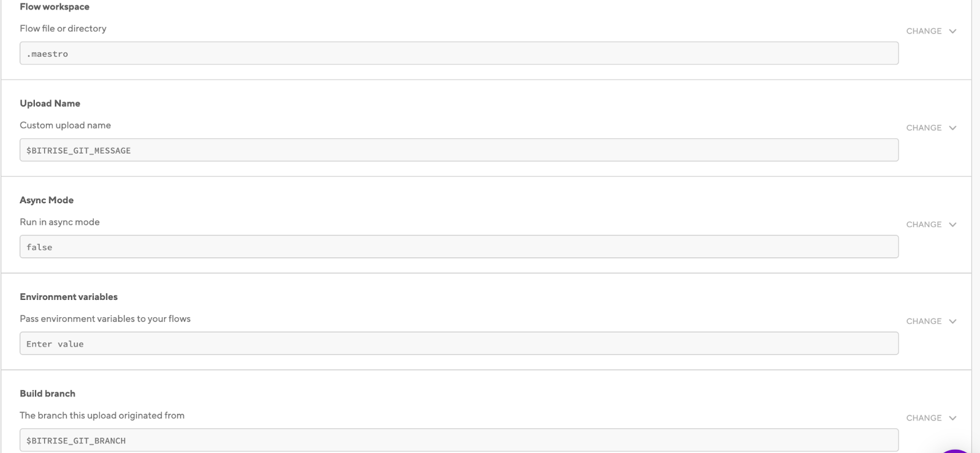Open the Async Mode CHANGE dropdown
Viewport: 980px width, 453px height.
pyautogui.click(x=952, y=224)
